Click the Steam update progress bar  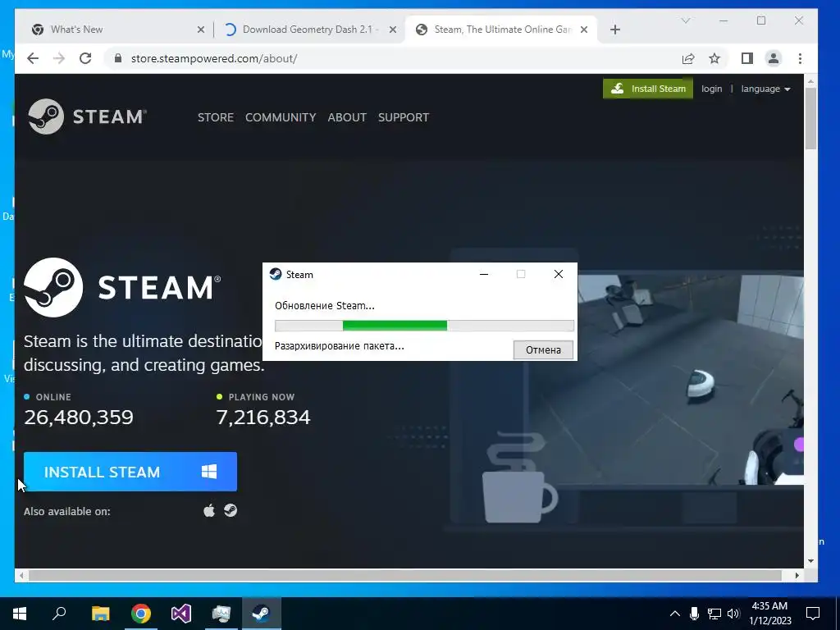pos(424,326)
